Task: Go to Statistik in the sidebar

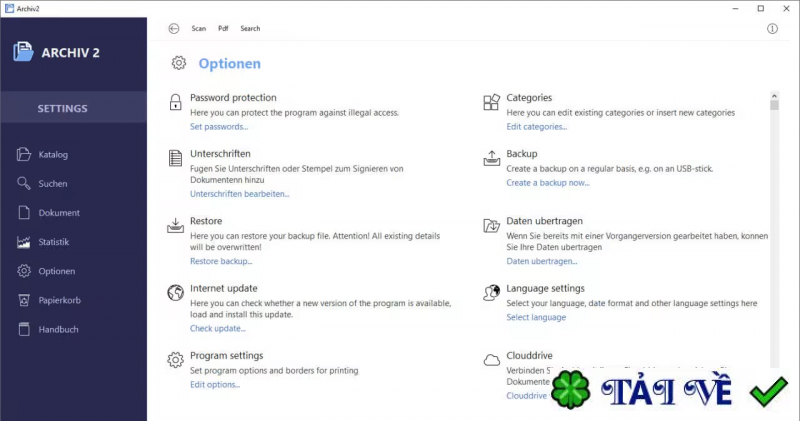Action: [x=53, y=242]
